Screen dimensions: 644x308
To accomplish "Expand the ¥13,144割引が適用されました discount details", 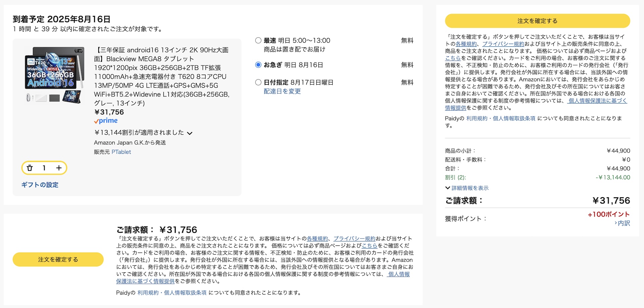I will [x=143, y=133].
